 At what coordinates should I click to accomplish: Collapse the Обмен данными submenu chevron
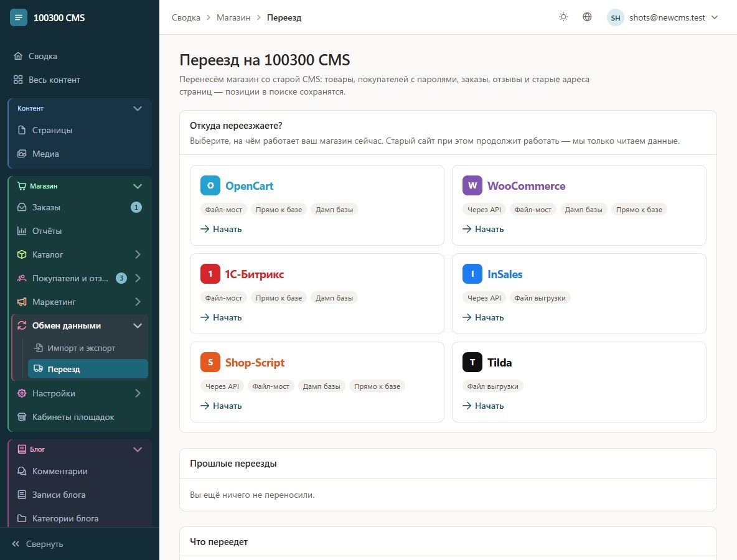point(137,325)
